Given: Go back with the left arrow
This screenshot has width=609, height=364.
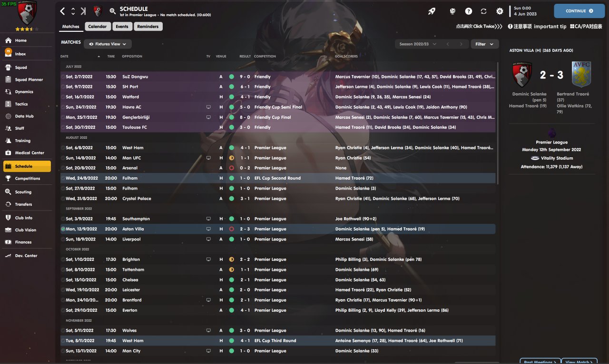Looking at the screenshot, I should click(63, 11).
